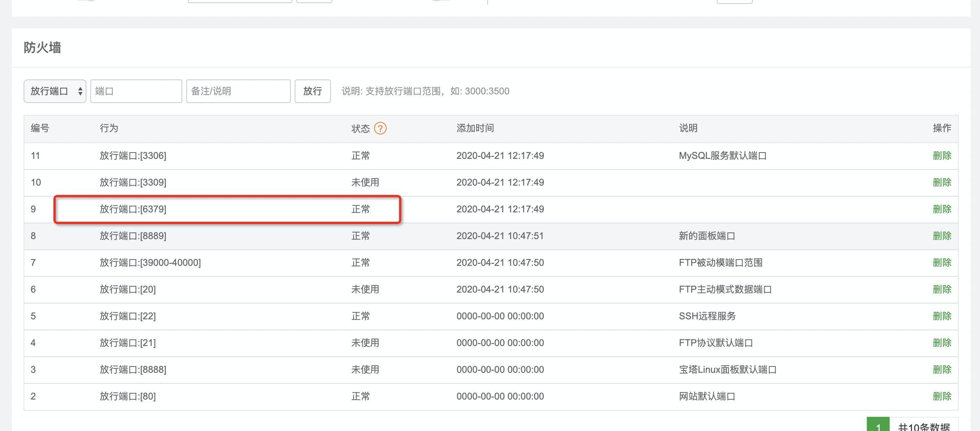Delete the port 3309 rule
The image size is (980, 431).
[x=942, y=182]
